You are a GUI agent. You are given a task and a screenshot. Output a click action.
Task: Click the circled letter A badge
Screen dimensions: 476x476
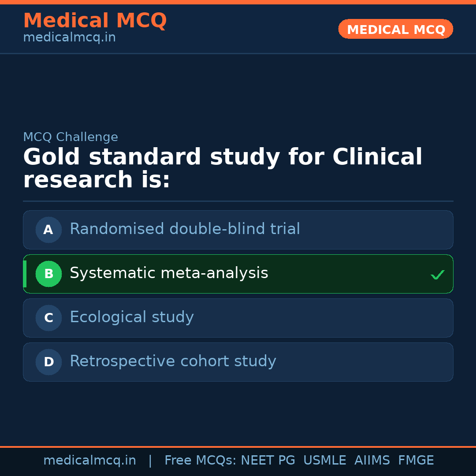(48, 230)
